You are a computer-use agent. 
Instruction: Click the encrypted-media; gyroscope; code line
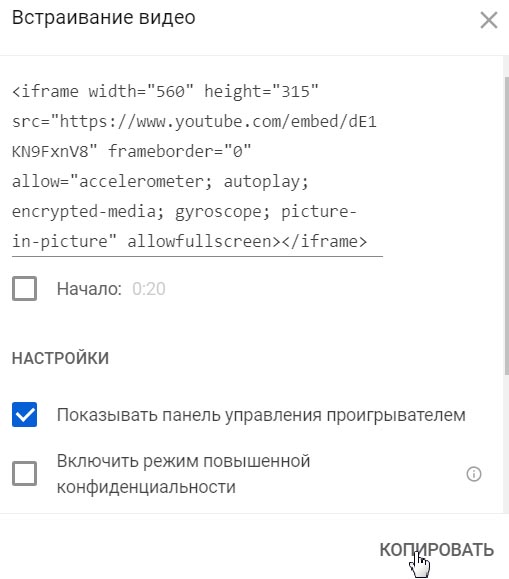[x=141, y=212]
